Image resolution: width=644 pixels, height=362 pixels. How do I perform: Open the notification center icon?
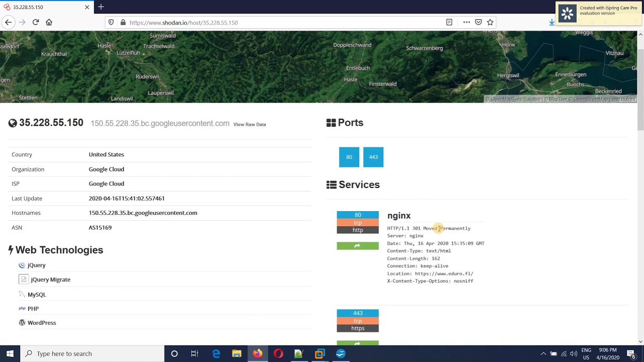click(631, 353)
